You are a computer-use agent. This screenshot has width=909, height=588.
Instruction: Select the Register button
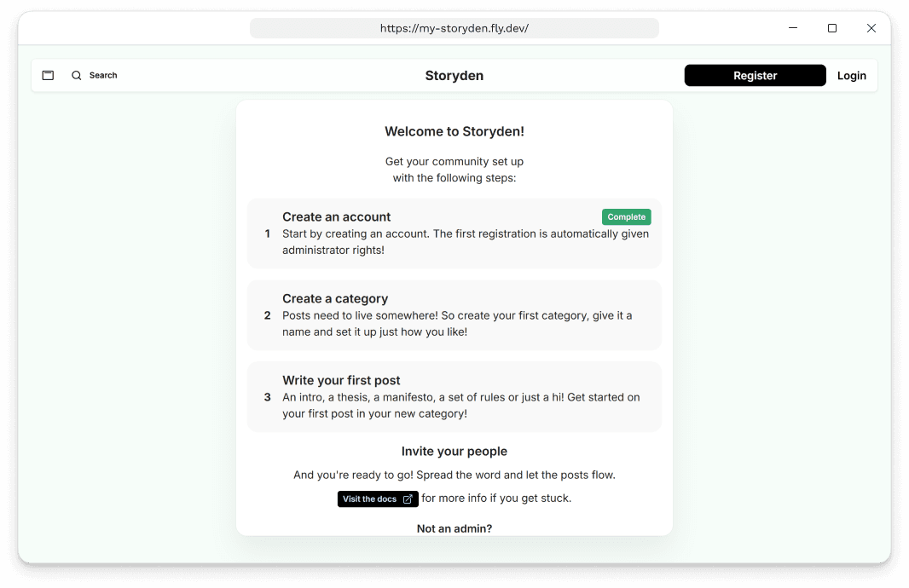pyautogui.click(x=755, y=75)
